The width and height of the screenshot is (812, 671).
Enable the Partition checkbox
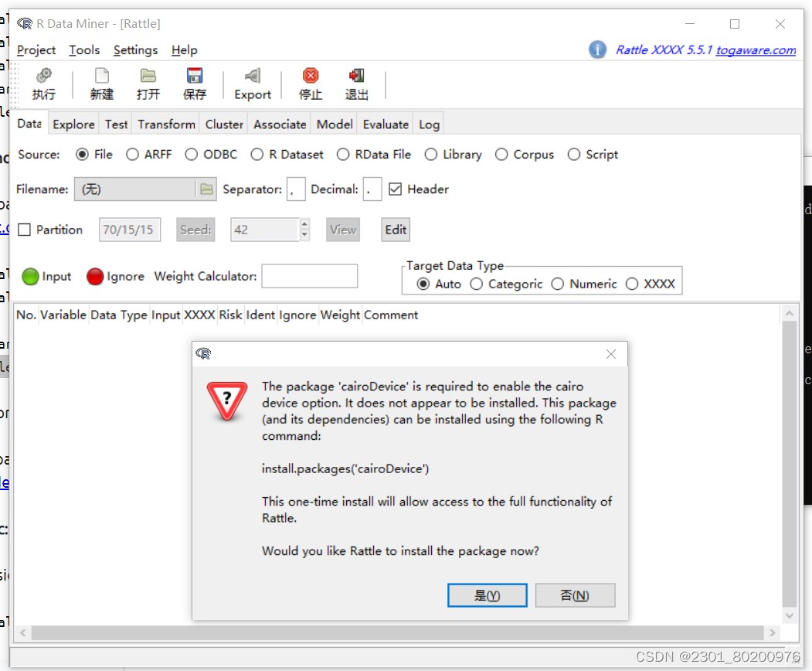click(25, 230)
